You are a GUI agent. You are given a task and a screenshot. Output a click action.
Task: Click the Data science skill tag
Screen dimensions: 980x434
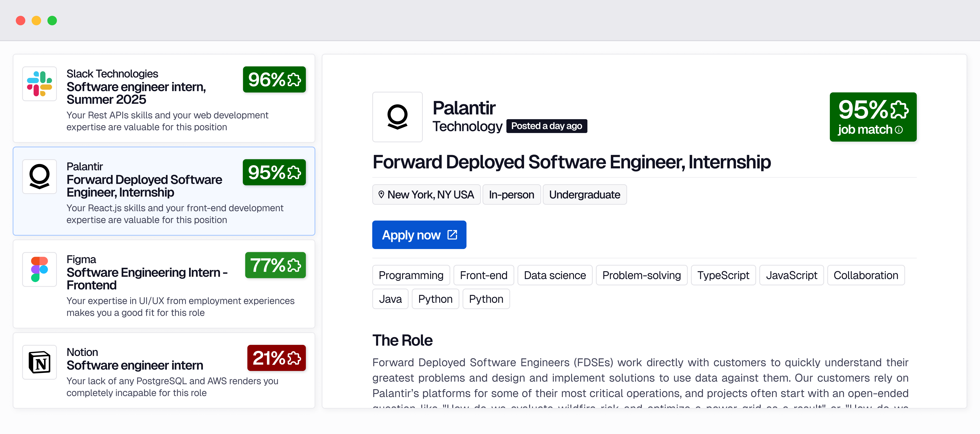[x=555, y=275]
